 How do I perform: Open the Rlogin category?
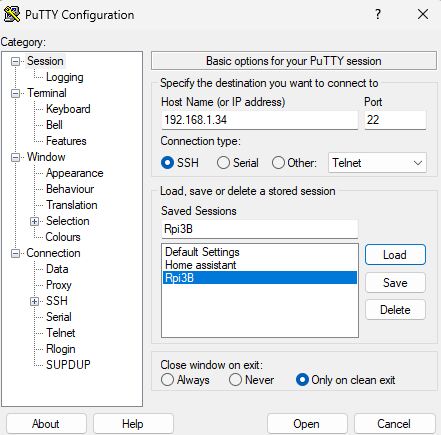click(61, 349)
